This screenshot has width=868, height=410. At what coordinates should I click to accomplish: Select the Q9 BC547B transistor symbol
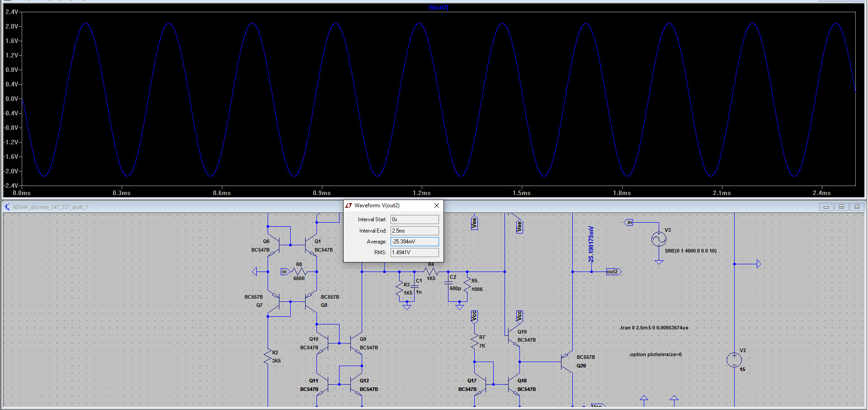point(356,344)
